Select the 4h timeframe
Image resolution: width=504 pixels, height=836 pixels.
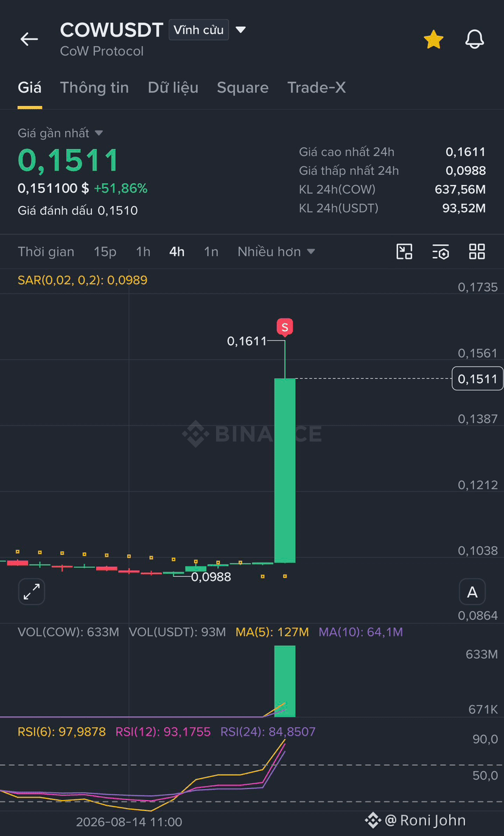pos(177,251)
